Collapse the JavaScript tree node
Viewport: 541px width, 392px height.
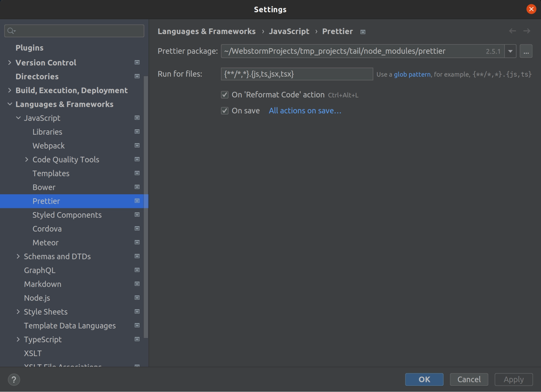[18, 118]
